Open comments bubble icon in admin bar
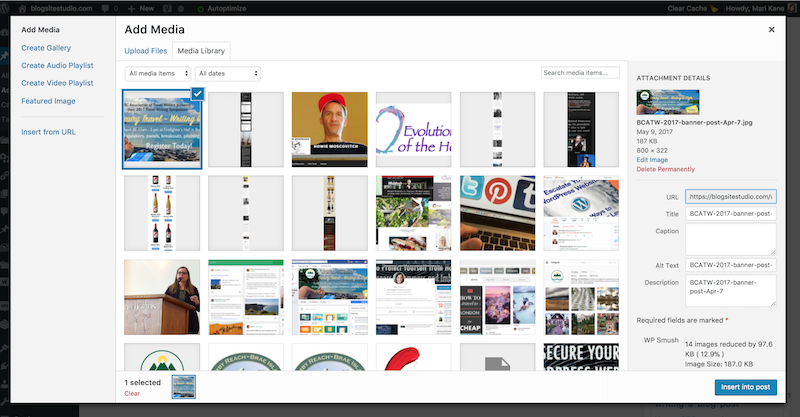Screen dimensions: 800x417 pos(106,8)
